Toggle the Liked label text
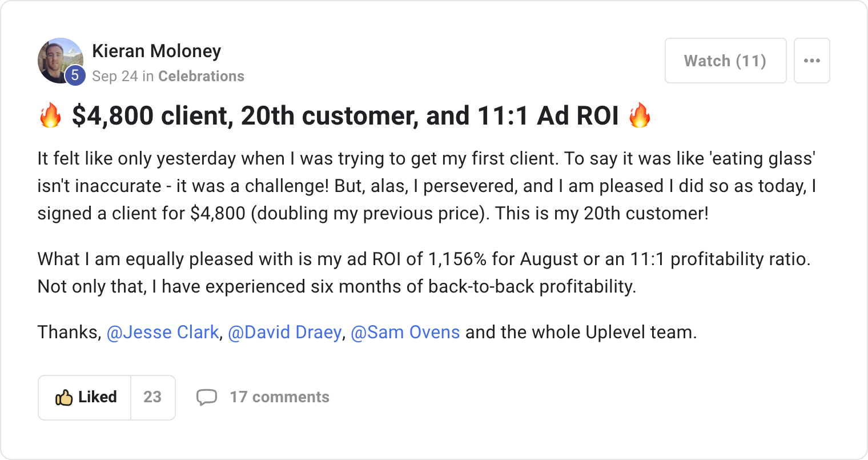This screenshot has width=868, height=460. click(x=98, y=397)
